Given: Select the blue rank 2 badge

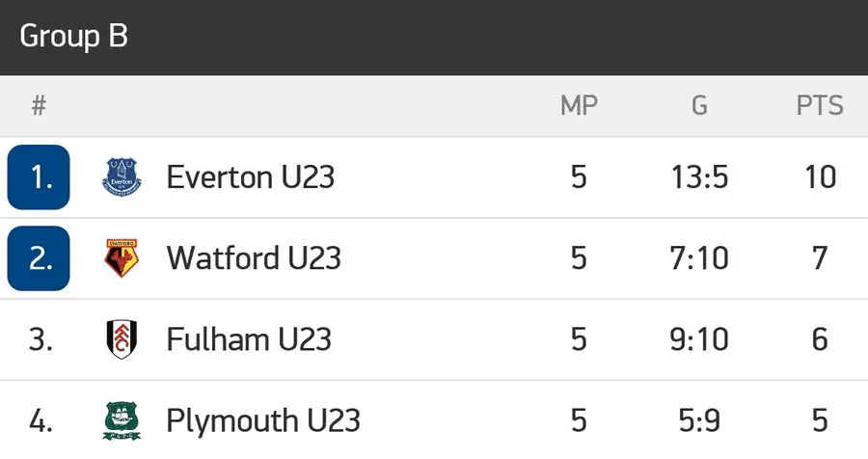Looking at the screenshot, I should point(39,258).
